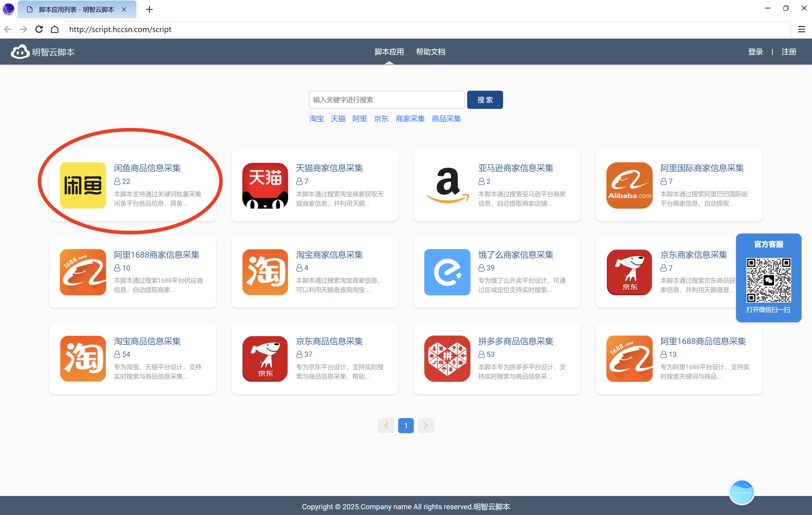This screenshot has width=812, height=515.
Task: Open the 脚本应用 navigation tab
Action: 389,52
